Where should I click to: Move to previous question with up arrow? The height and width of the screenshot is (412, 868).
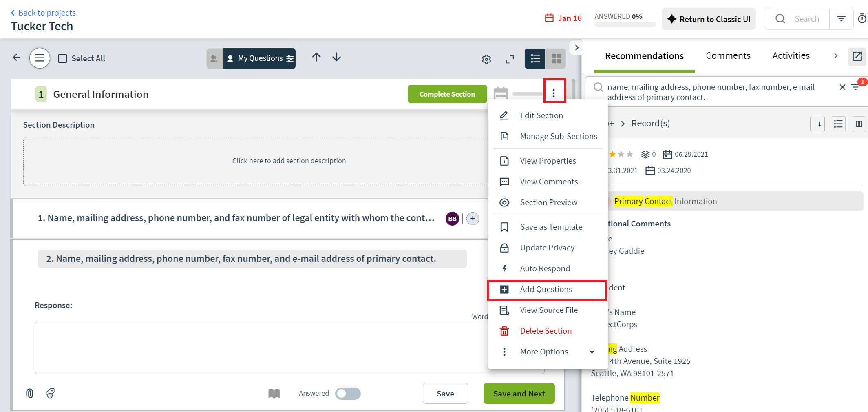click(316, 57)
